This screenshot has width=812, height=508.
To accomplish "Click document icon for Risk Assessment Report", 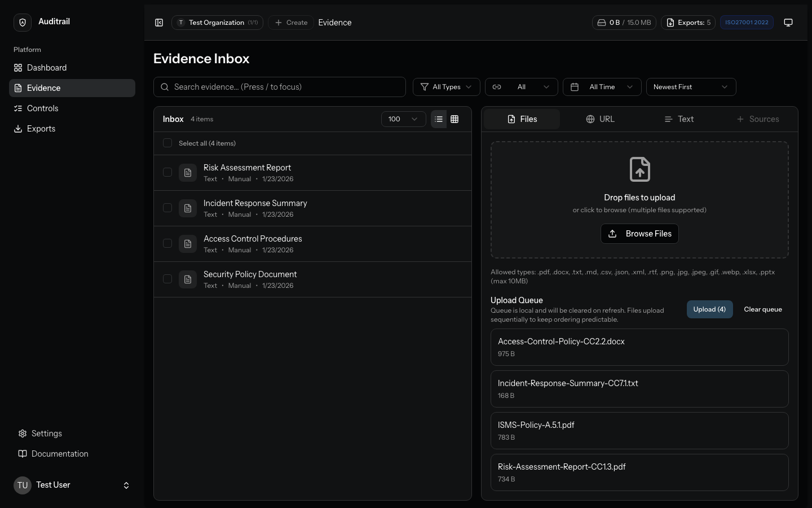I will pyautogui.click(x=188, y=173).
